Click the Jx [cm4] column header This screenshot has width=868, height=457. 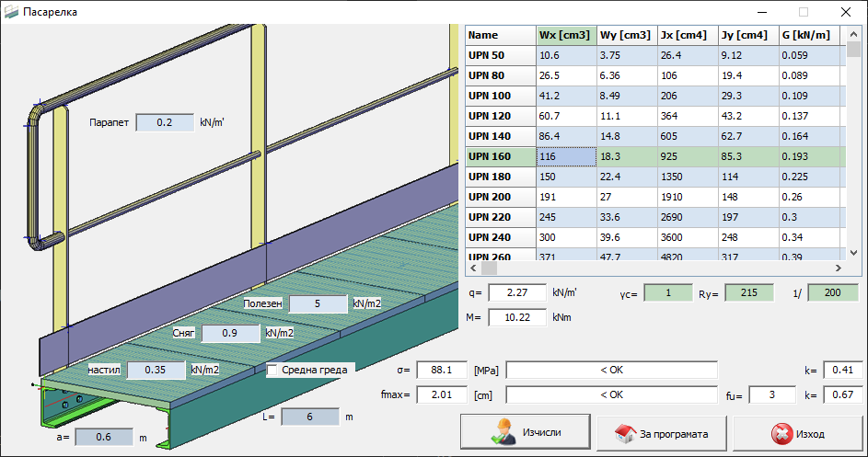click(687, 35)
